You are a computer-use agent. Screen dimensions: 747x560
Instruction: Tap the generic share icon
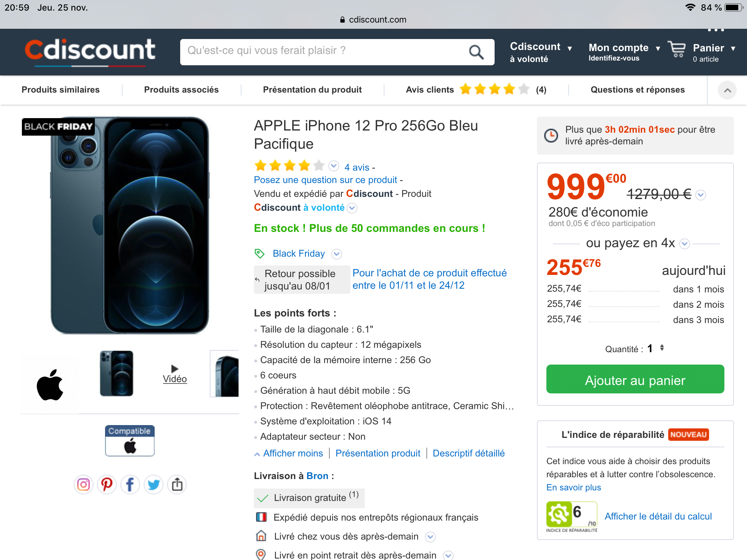click(x=177, y=485)
